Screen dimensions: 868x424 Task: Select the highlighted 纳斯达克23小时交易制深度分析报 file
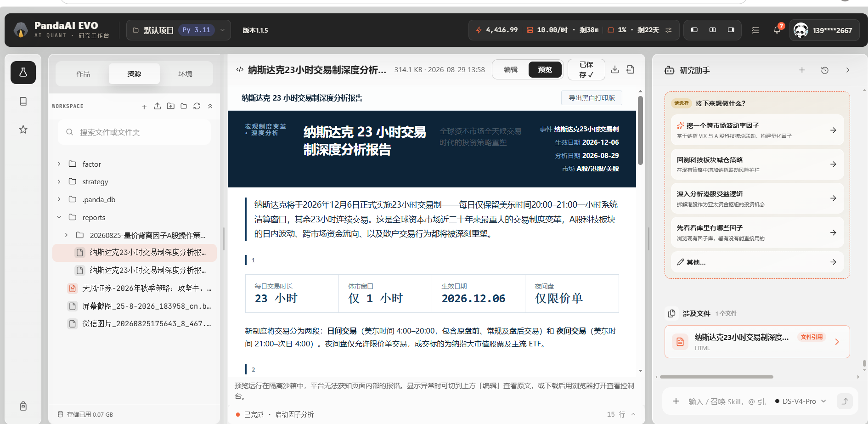pyautogui.click(x=135, y=253)
